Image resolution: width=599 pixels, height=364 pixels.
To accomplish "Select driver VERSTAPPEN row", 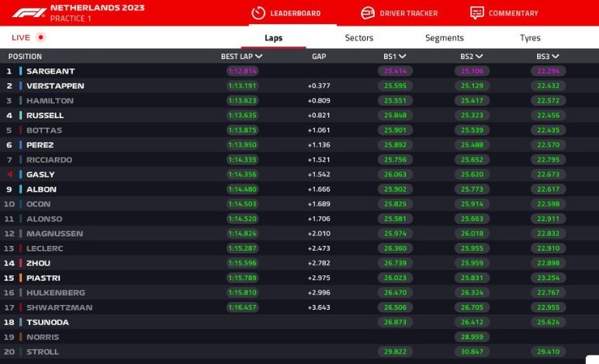I will pyautogui.click(x=299, y=86).
